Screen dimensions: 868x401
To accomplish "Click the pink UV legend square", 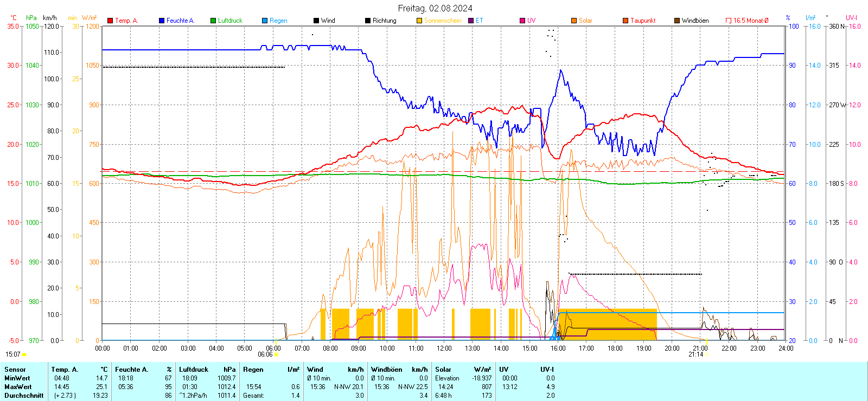I will click(x=522, y=21).
